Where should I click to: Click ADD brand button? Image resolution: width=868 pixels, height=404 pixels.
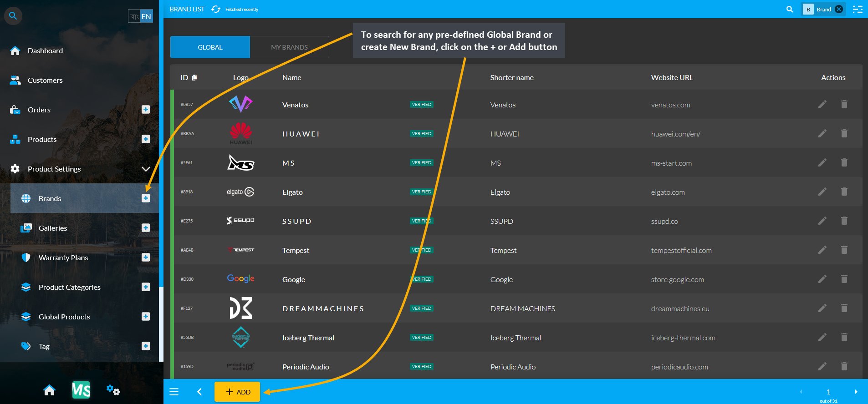point(237,392)
